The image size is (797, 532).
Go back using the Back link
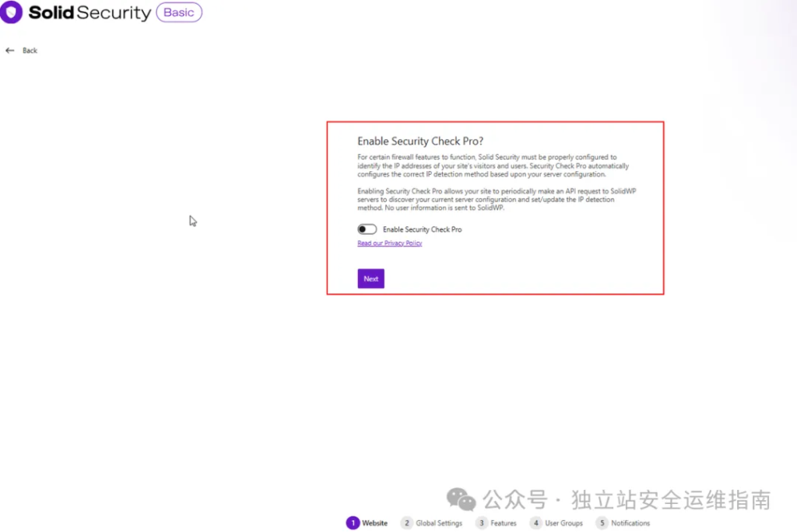[x=30, y=51]
